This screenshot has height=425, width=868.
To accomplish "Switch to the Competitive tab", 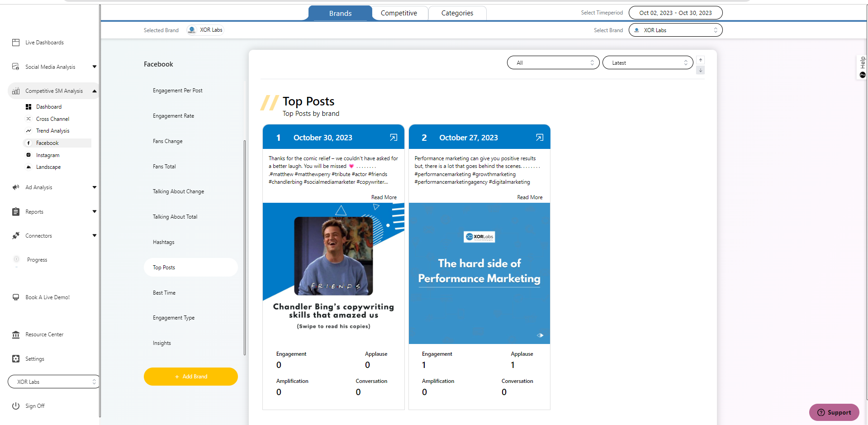I will [x=398, y=13].
